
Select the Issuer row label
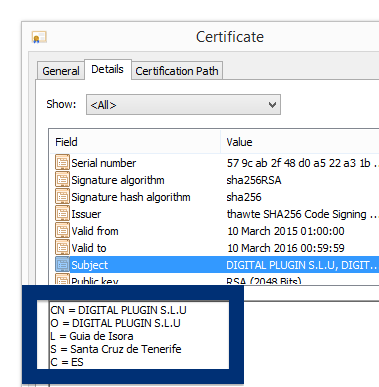point(86,214)
